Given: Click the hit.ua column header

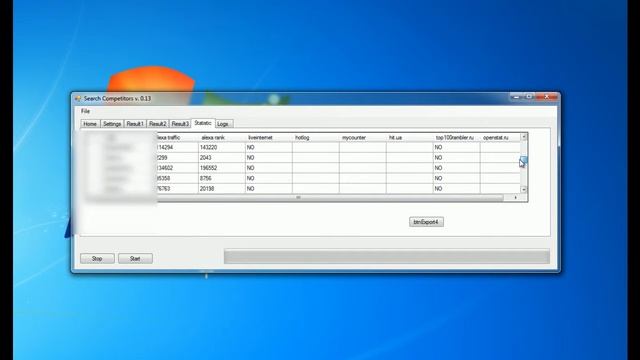Looking at the screenshot, I should [x=409, y=138].
